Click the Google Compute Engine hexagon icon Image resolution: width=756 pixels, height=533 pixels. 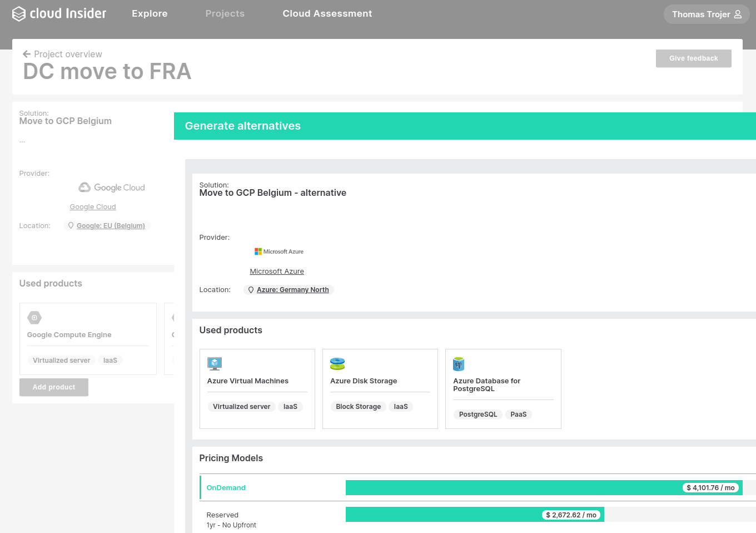point(34,318)
